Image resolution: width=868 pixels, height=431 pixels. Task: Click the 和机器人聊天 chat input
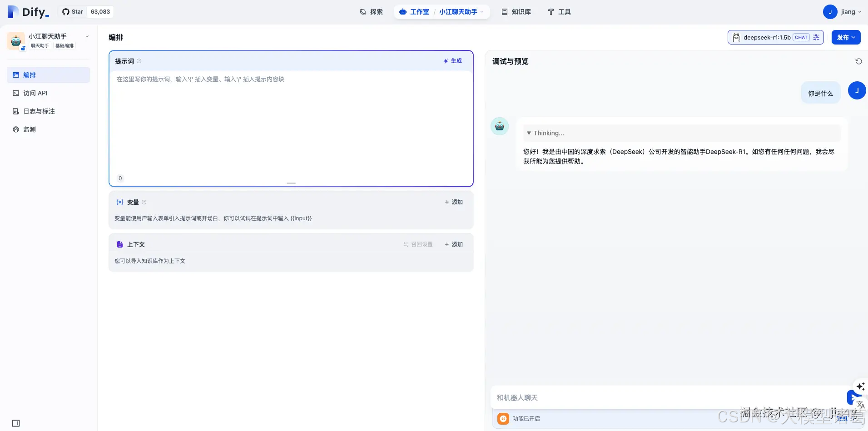click(590, 397)
